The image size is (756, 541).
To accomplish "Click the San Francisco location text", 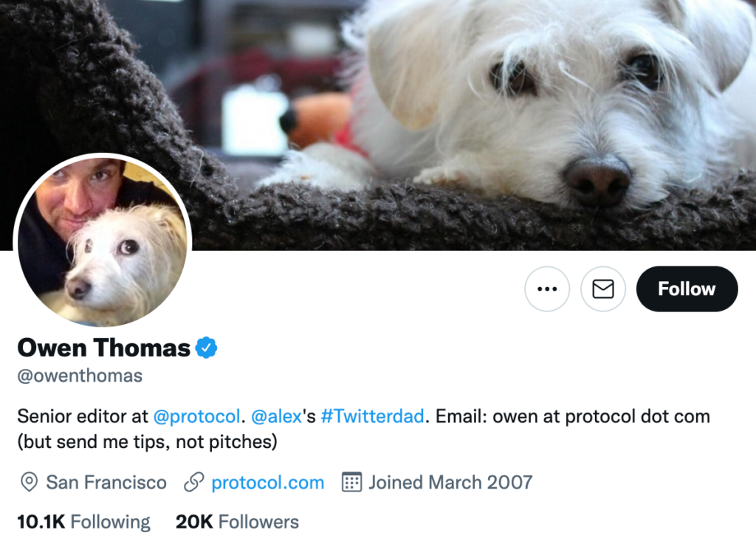I will [x=106, y=483].
